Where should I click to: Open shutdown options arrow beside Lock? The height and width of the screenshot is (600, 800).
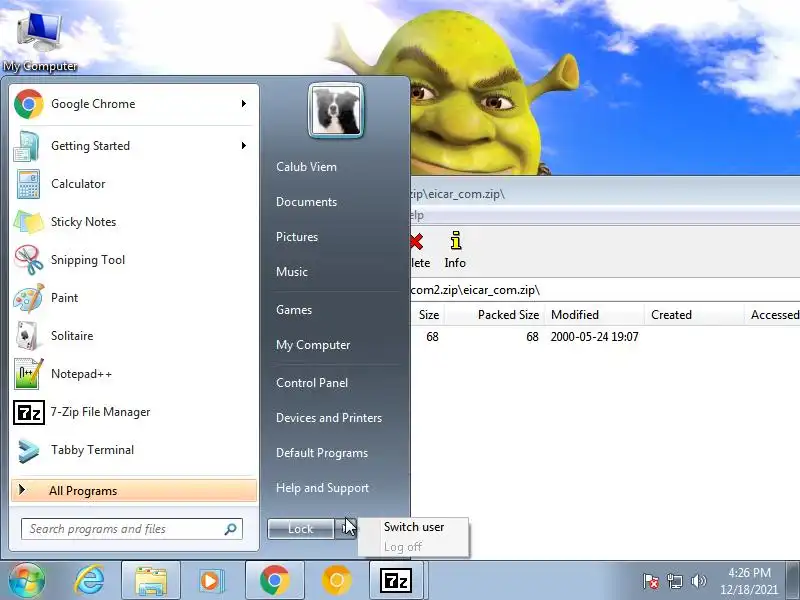click(345, 529)
